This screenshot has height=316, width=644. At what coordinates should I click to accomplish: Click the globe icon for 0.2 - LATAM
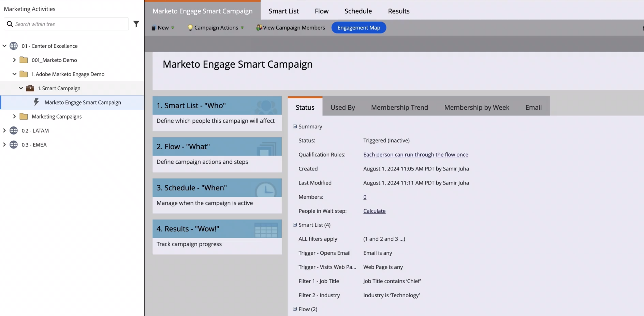(14, 130)
